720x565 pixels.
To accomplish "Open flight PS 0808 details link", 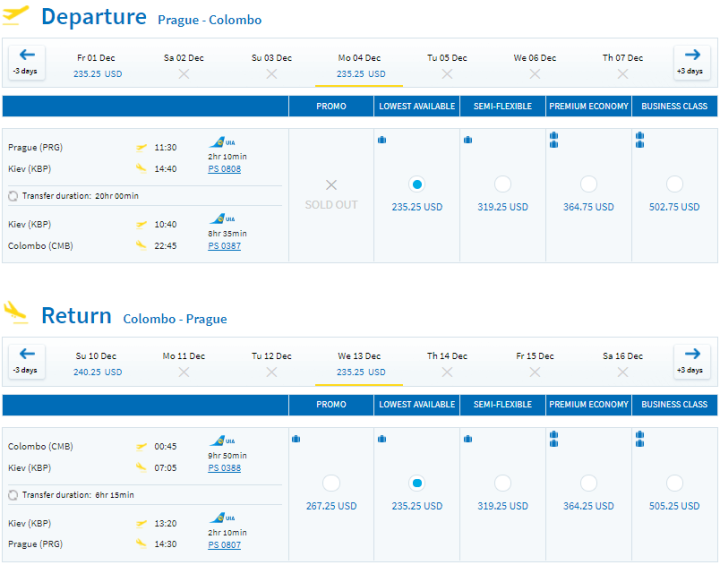I will 224,169.
